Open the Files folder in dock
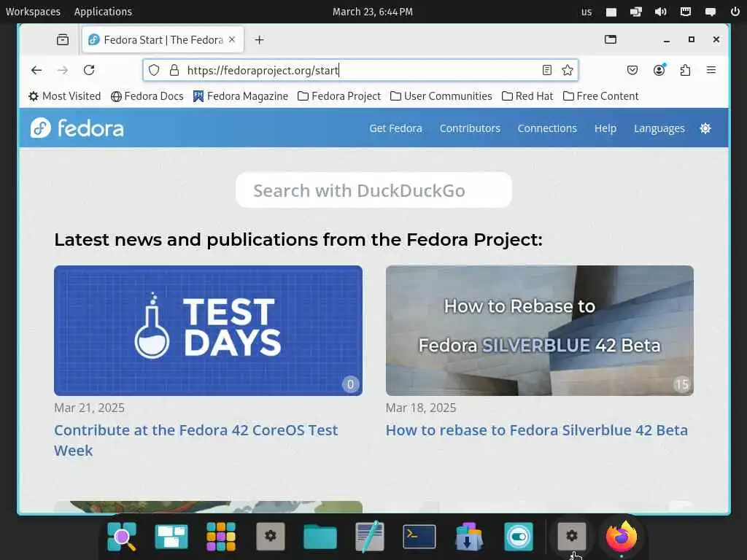747x560 pixels. pyautogui.click(x=320, y=537)
